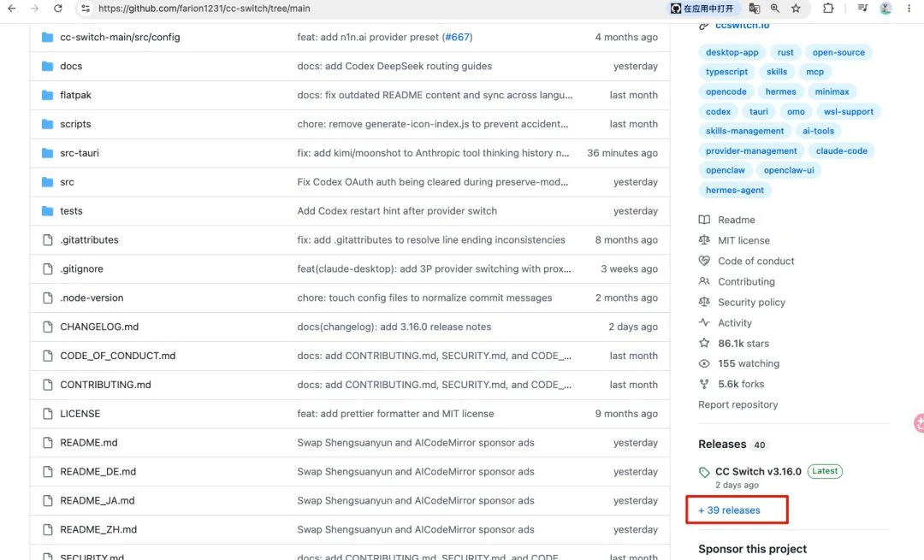Open README_JA.md file
Image resolution: width=924 pixels, height=560 pixels.
(98, 500)
